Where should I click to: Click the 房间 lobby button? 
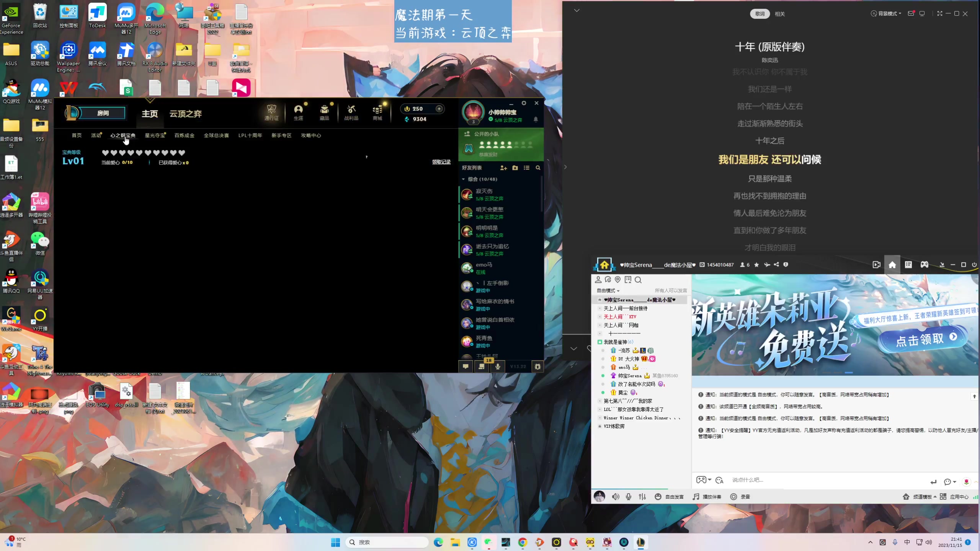(102, 113)
